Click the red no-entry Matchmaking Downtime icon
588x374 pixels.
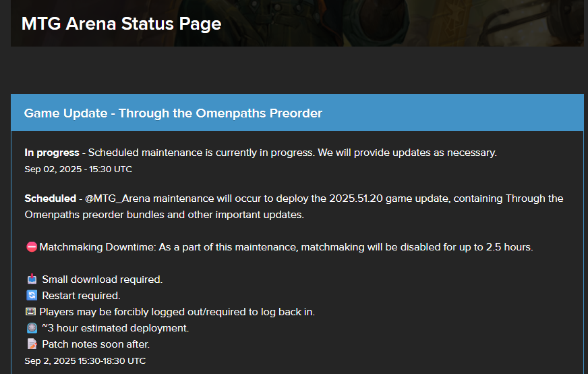point(31,247)
